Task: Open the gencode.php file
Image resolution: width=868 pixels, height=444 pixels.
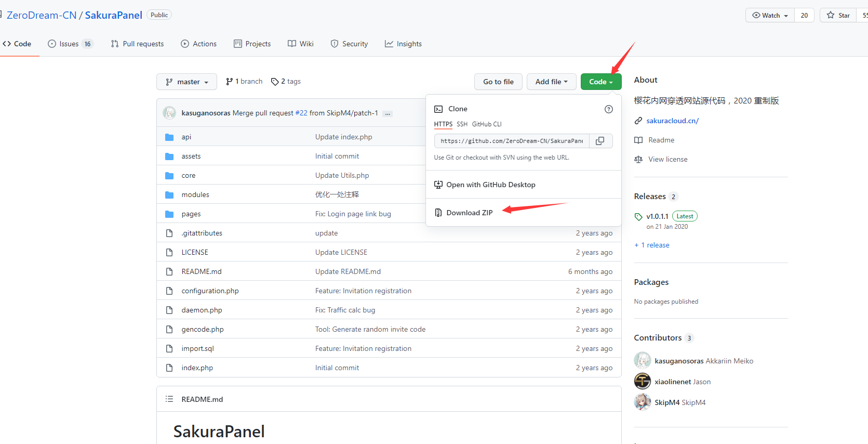Action: point(203,330)
